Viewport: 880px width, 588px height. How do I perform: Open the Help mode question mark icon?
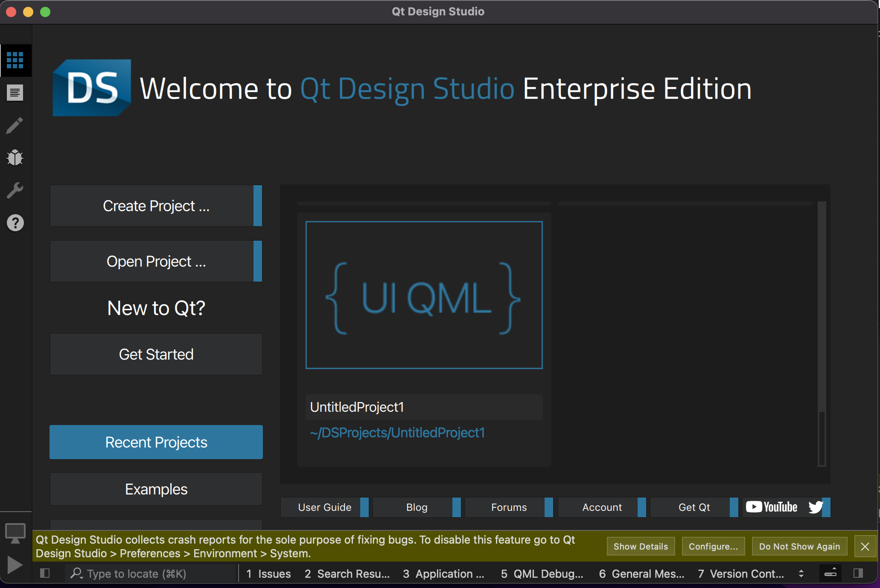click(15, 223)
